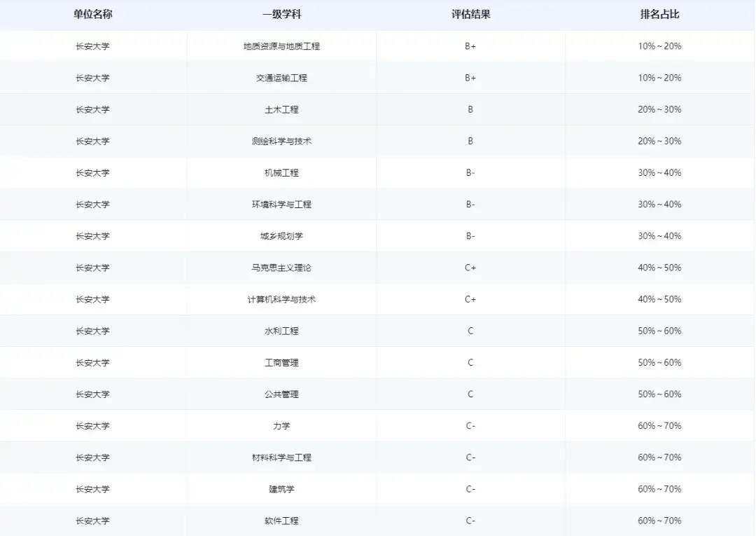This screenshot has width=756, height=536.
Task: Click the B grade in 测绘科学与技术 row
Action: coord(470,142)
